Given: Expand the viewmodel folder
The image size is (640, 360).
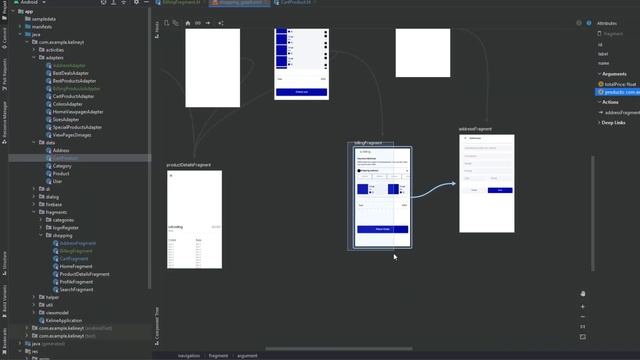Looking at the screenshot, I should pyautogui.click(x=34, y=313).
